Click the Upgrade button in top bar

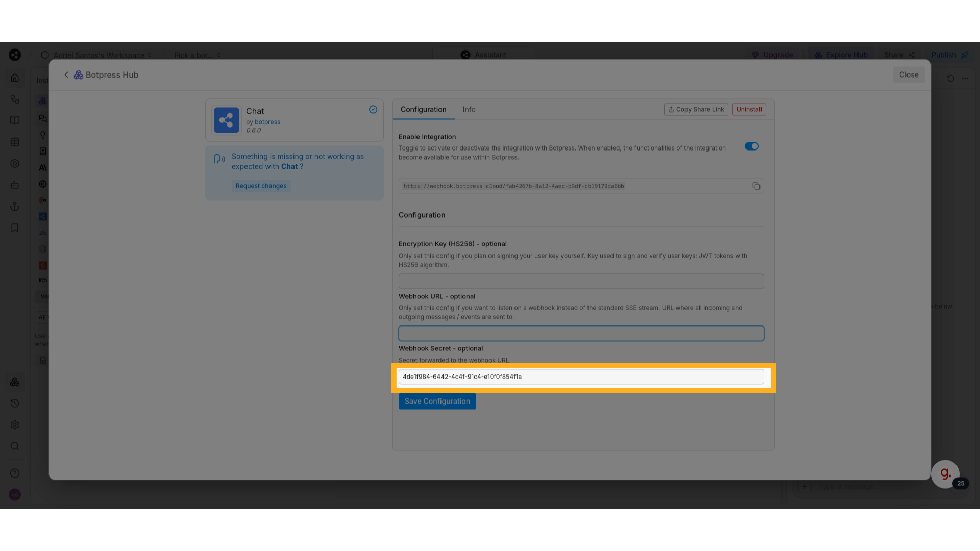click(772, 55)
